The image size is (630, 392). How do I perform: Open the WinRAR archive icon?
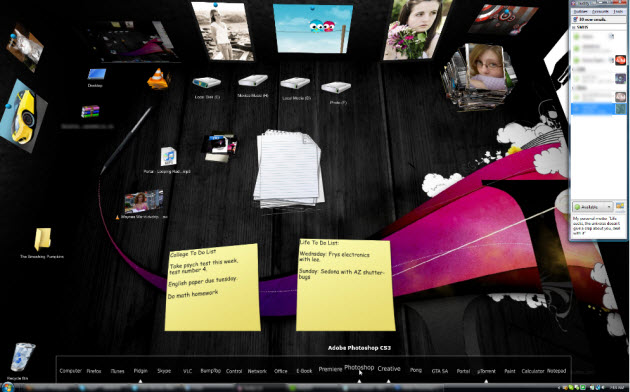[90, 111]
